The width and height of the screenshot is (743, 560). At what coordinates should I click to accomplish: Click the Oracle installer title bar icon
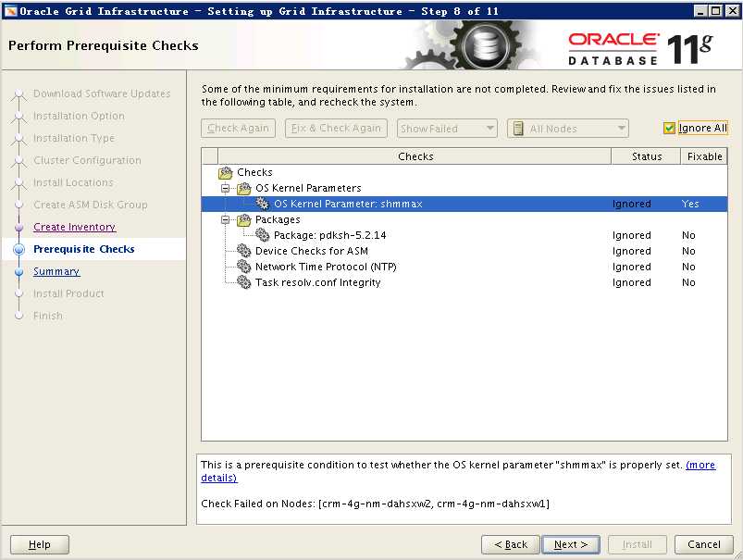pyautogui.click(x=10, y=11)
